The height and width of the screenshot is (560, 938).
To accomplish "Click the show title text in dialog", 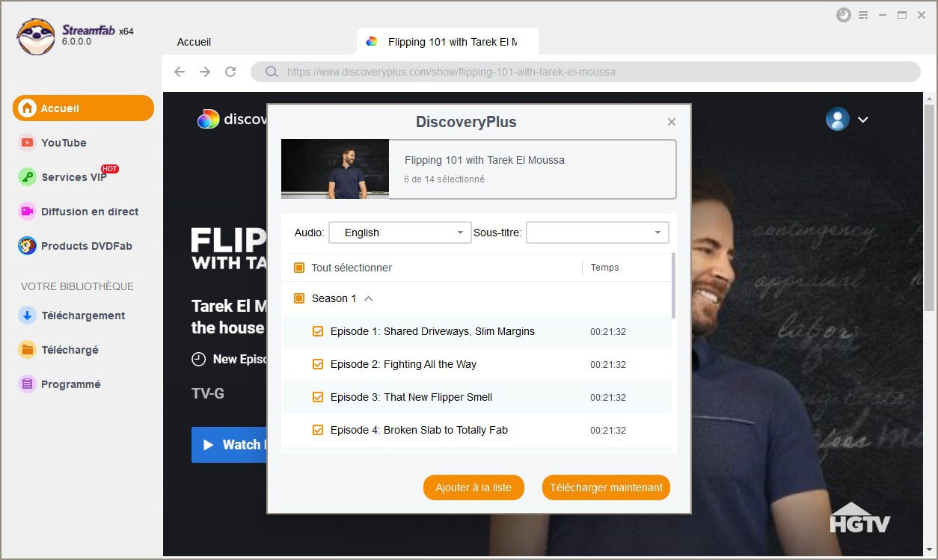I will (485, 160).
